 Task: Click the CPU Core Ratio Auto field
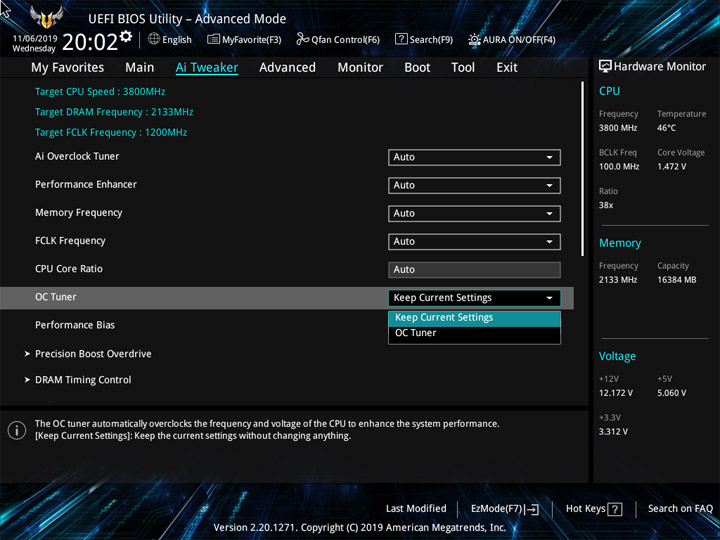click(474, 270)
